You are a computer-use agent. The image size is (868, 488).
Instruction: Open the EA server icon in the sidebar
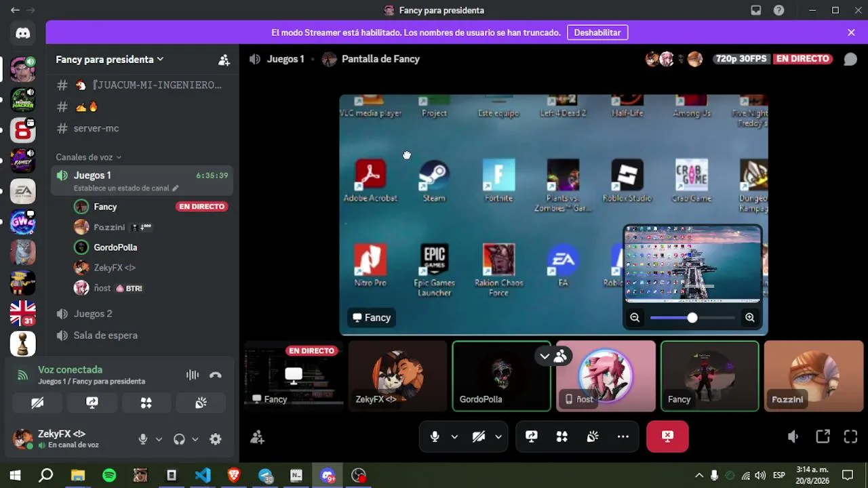click(22, 191)
